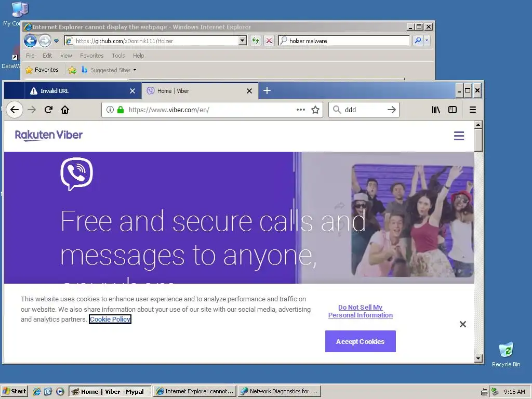Dismiss the cookie banner with X
The width and height of the screenshot is (532, 399).
pos(462,324)
